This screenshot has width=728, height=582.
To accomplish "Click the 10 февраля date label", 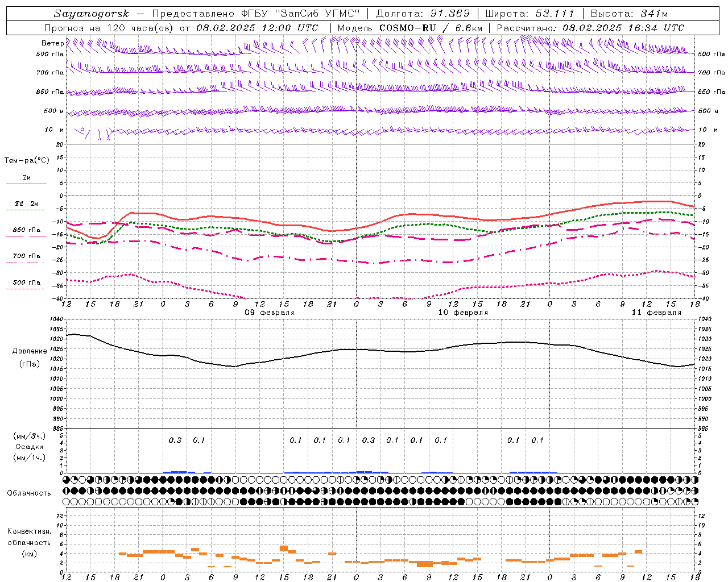I will point(463,313).
